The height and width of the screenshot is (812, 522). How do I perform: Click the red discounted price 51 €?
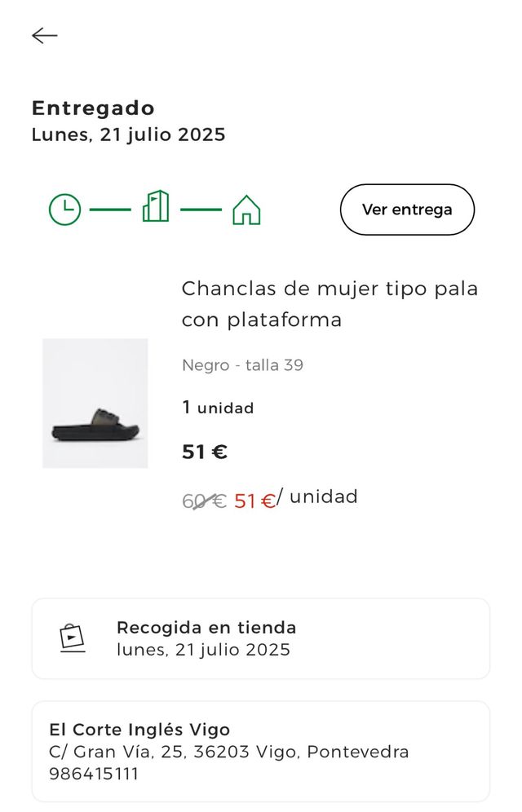pyautogui.click(x=254, y=501)
